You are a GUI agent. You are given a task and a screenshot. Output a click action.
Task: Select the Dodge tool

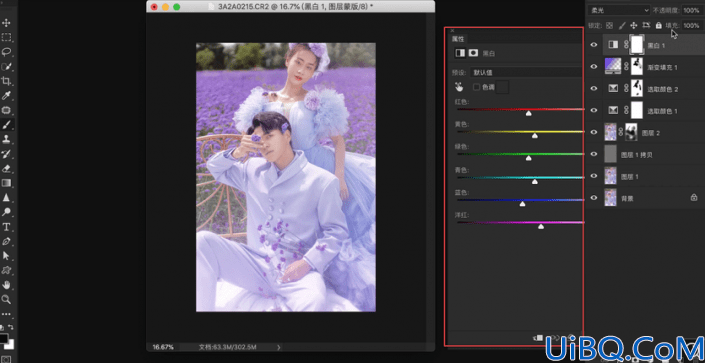pos(6,212)
